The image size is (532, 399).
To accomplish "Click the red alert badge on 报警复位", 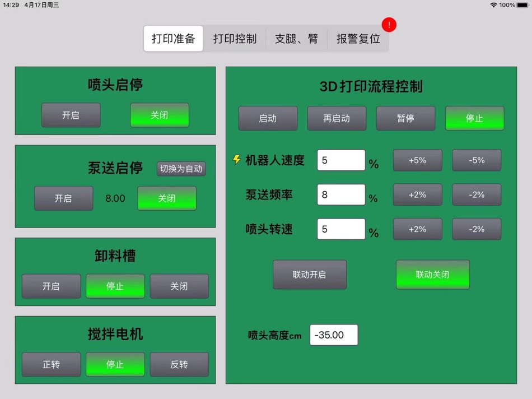I will click(x=389, y=25).
